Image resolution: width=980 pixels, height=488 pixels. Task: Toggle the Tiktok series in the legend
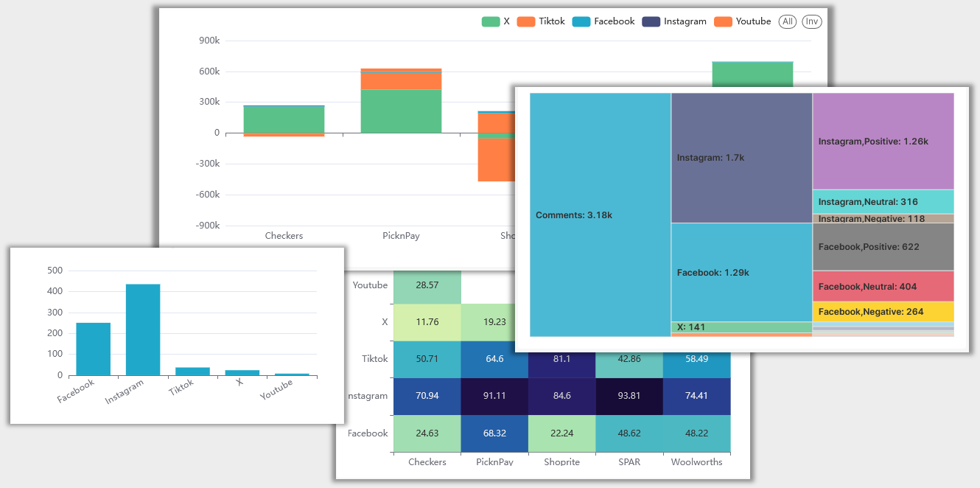click(x=547, y=21)
